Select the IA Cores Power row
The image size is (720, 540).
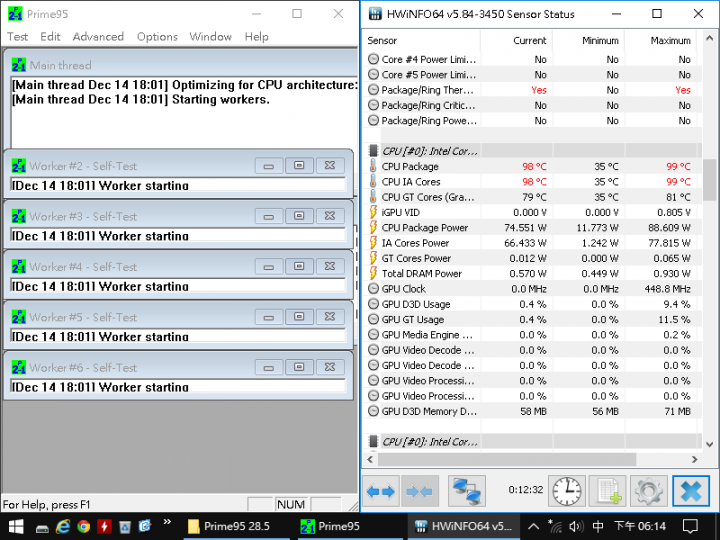[x=533, y=243]
